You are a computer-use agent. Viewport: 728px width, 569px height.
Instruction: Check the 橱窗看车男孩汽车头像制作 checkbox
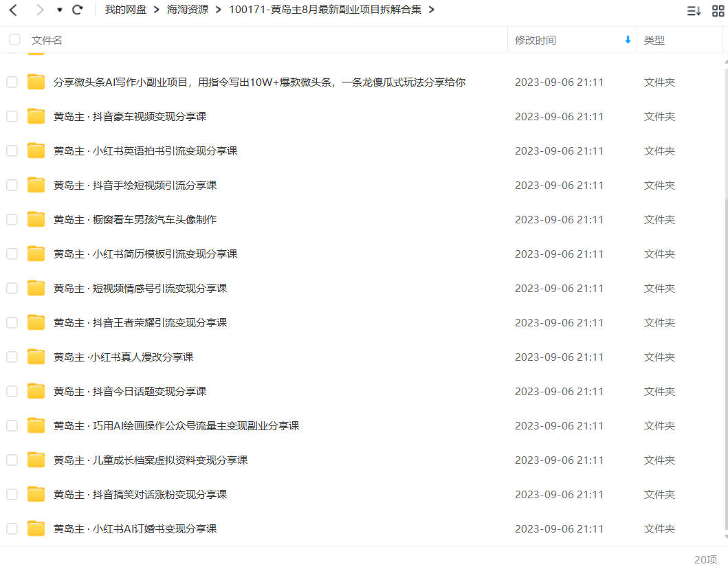[x=12, y=219]
